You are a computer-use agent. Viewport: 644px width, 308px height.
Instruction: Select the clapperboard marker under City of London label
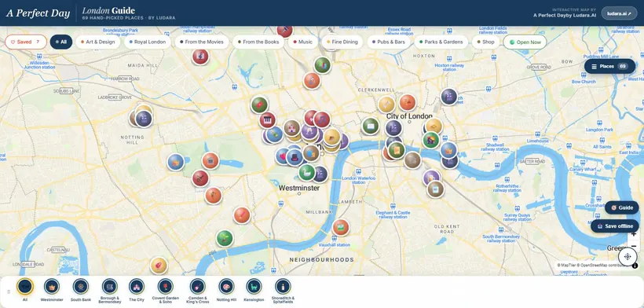[393, 128]
